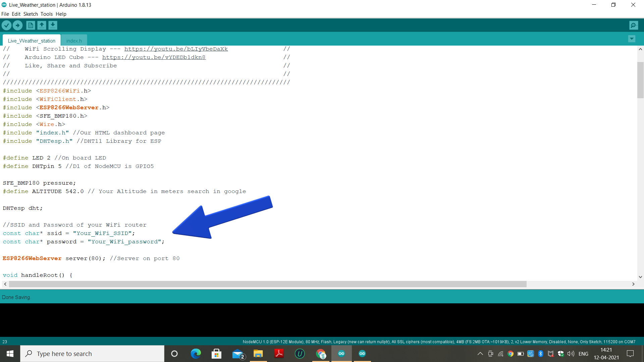Open the clock showing 14:21
Image resolution: width=644 pixels, height=362 pixels.
(606, 354)
